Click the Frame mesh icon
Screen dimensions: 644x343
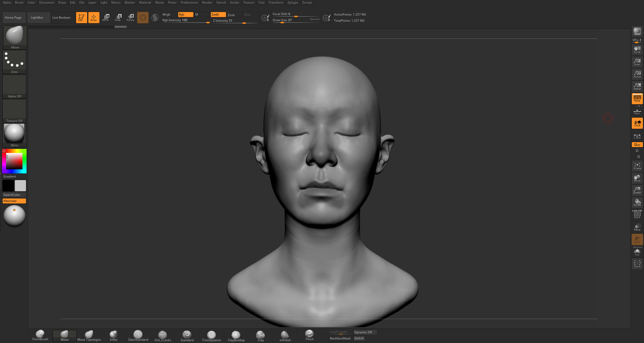click(x=637, y=166)
